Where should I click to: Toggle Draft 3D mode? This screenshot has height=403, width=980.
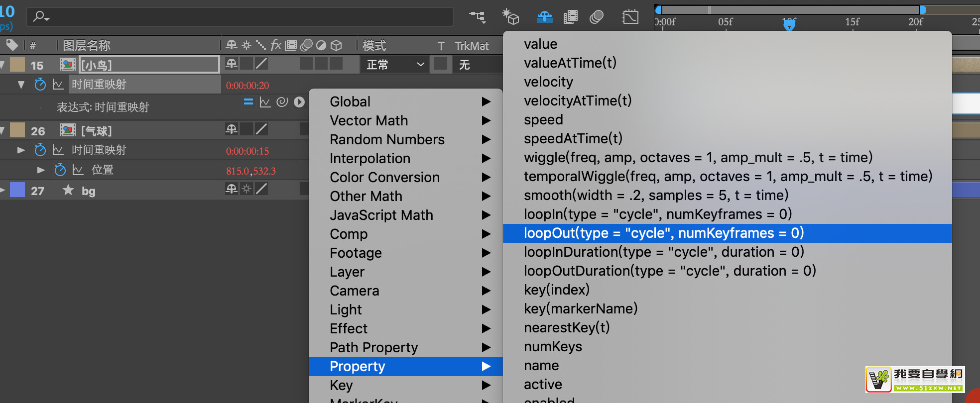tap(510, 17)
